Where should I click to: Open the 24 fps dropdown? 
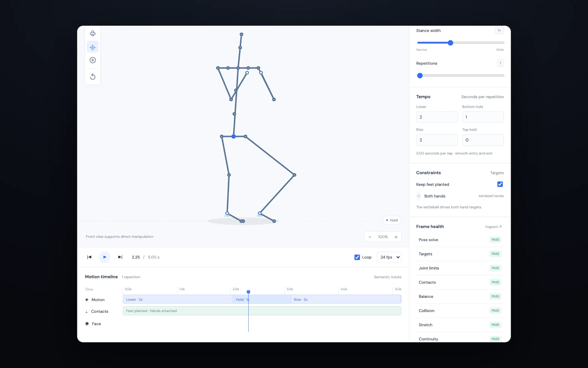389,257
